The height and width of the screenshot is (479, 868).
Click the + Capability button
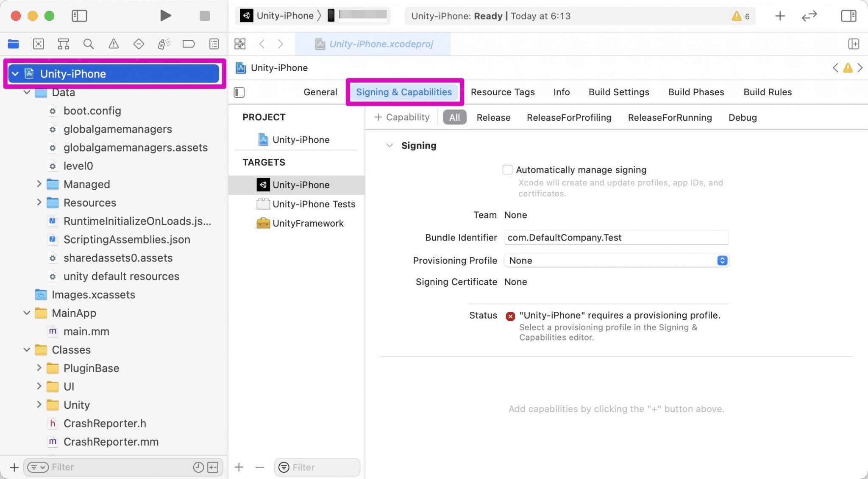click(x=402, y=117)
